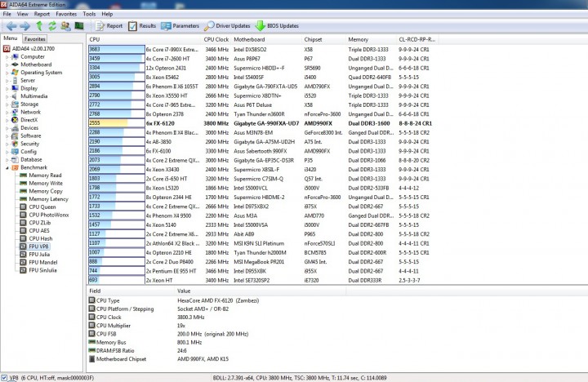The width and height of the screenshot is (588, 382).
Task: Open the Favorites menu
Action: coord(66,14)
